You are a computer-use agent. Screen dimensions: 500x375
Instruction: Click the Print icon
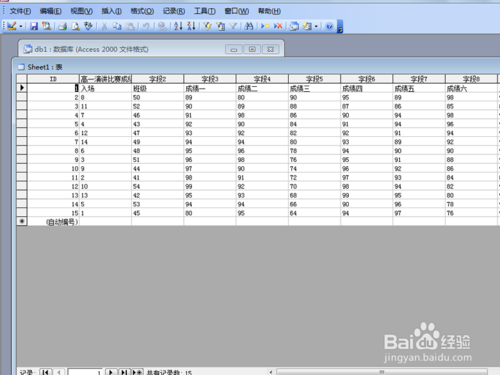(x=62, y=26)
